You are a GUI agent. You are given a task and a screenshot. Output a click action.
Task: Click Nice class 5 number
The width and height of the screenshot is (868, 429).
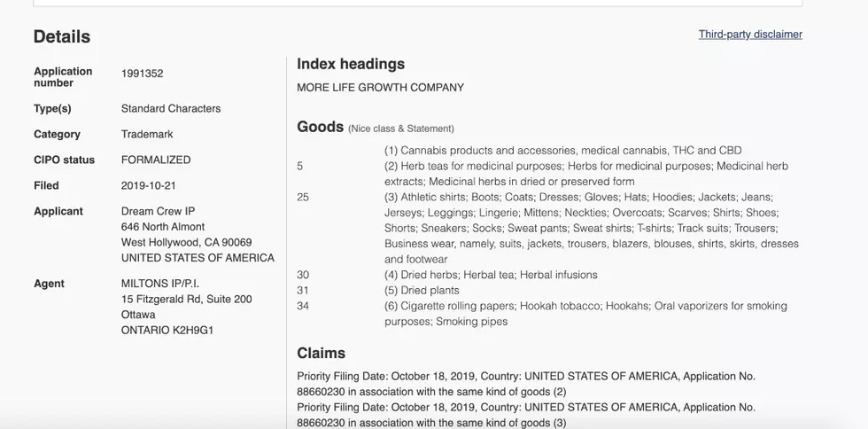(300, 167)
